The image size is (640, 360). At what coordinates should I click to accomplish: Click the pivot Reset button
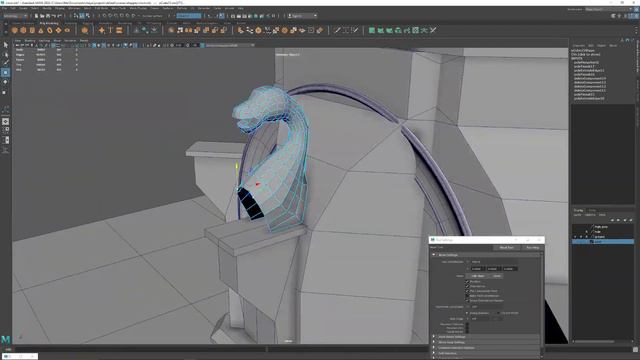(496, 276)
